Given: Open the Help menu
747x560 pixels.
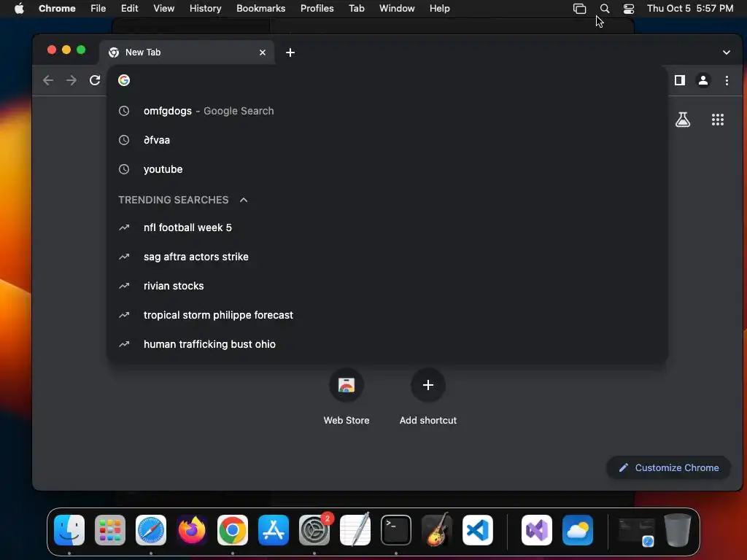Looking at the screenshot, I should pyautogui.click(x=439, y=9).
